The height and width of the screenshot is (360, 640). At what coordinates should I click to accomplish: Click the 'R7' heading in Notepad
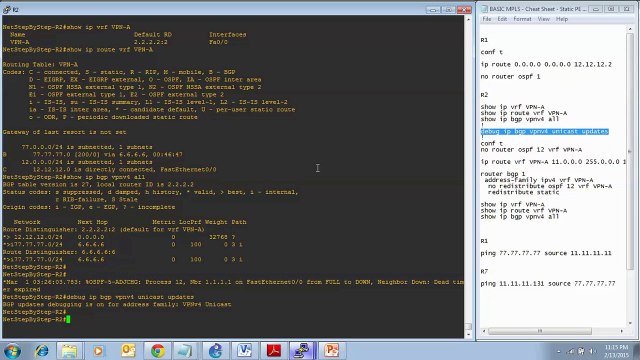(x=484, y=271)
